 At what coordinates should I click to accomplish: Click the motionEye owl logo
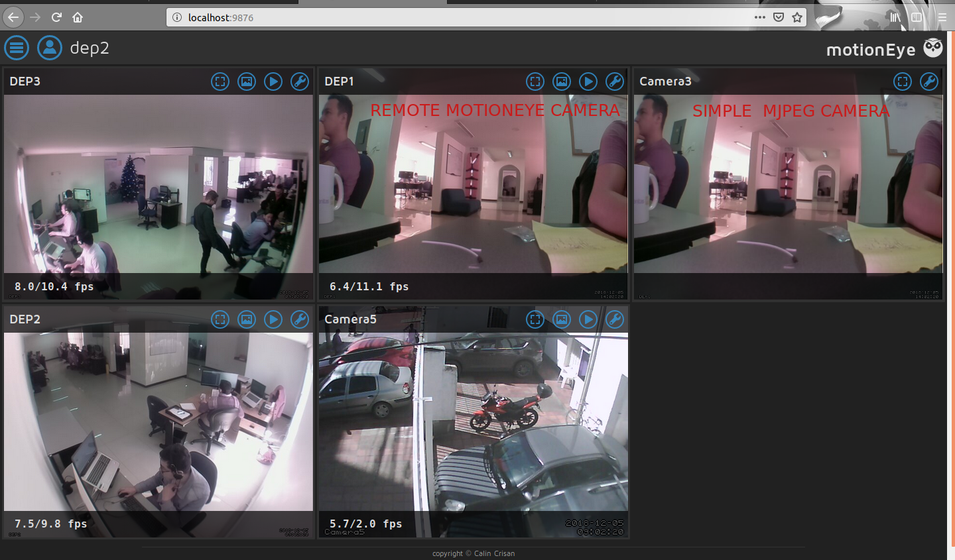(933, 48)
